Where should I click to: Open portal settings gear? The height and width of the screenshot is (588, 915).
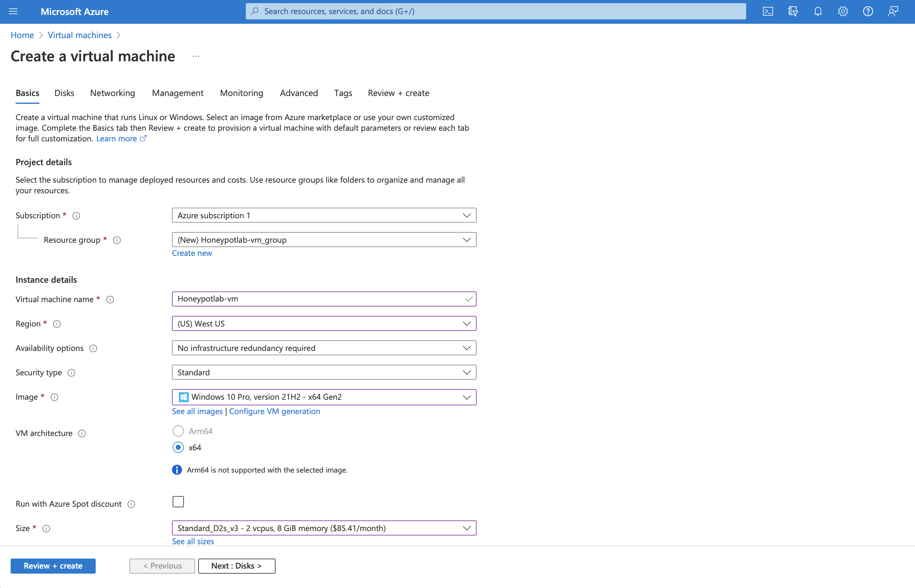pyautogui.click(x=843, y=12)
